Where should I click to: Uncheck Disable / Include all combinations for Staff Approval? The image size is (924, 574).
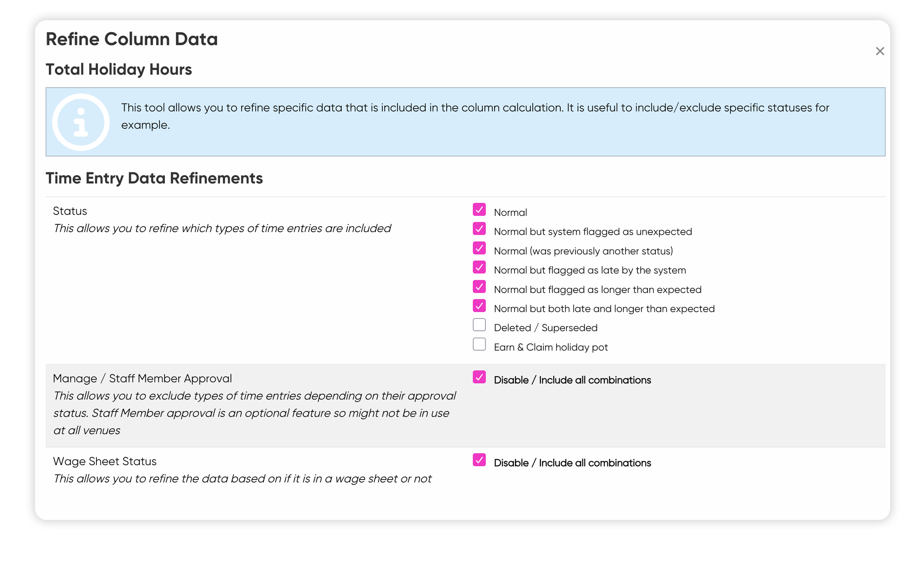pyautogui.click(x=479, y=377)
